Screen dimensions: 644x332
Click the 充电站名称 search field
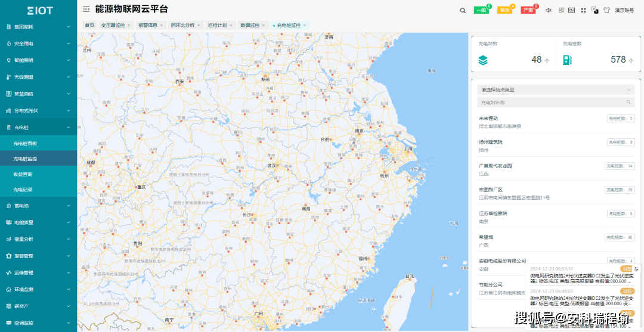coord(556,102)
